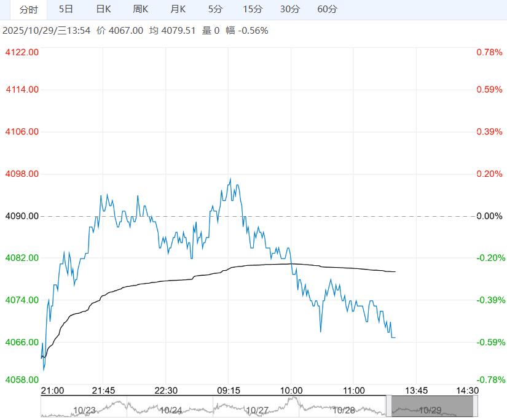Image resolution: width=507 pixels, height=420 pixels.
Task: Click the 4066.00 price axis label
Action: tap(22, 342)
